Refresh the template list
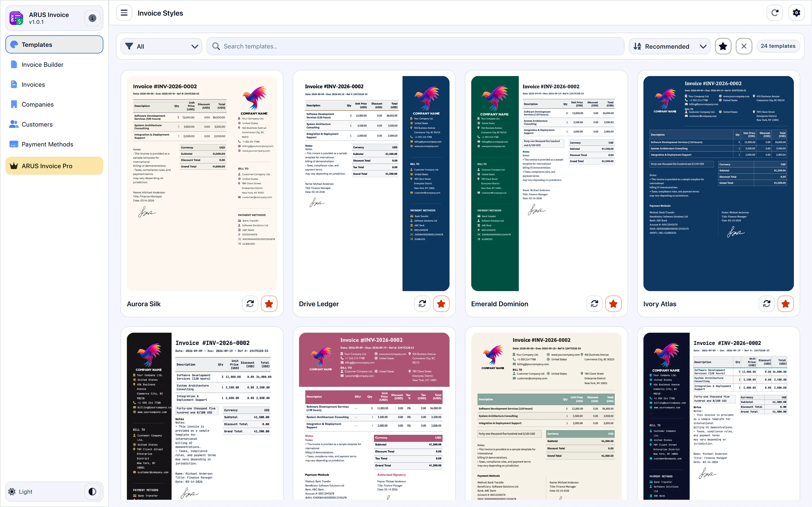 click(x=775, y=12)
